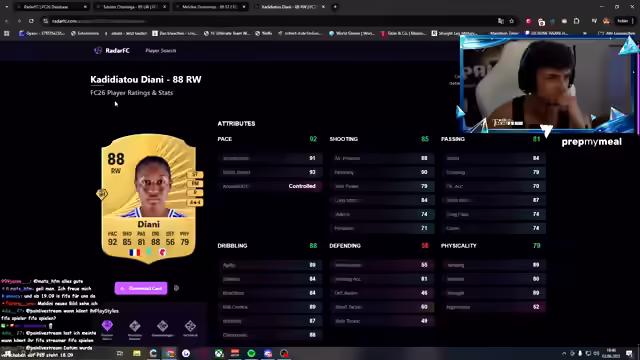The height and width of the screenshot is (360, 640).
Task: Click the PASSING 81 header
Action: [x=491, y=139]
